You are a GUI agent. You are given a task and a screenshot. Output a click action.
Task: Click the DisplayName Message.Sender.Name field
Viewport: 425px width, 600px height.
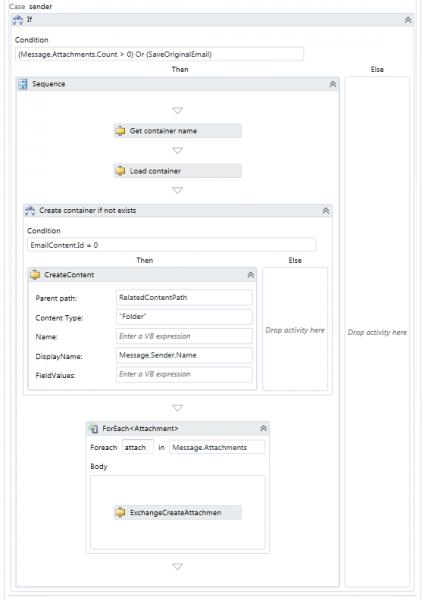click(184, 355)
